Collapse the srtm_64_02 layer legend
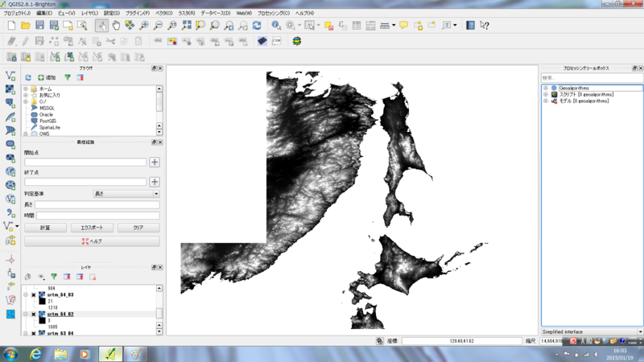Viewport: 644px width, 362px height. pos(26,315)
